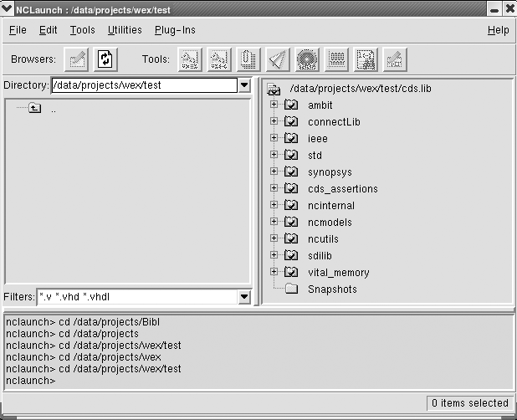Image resolution: width=517 pixels, height=420 pixels.
Task: Click the round disc tool icon
Action: tap(307, 59)
